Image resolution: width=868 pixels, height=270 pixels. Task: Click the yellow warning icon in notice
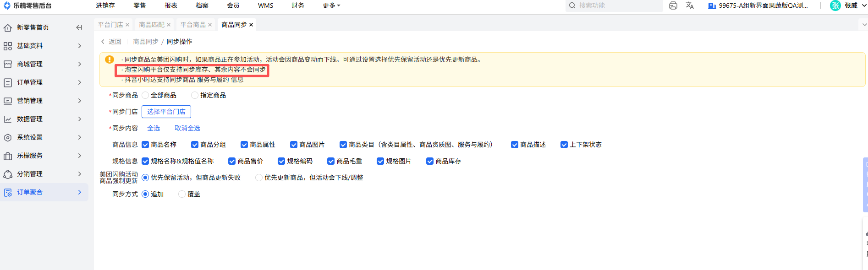[x=110, y=59]
